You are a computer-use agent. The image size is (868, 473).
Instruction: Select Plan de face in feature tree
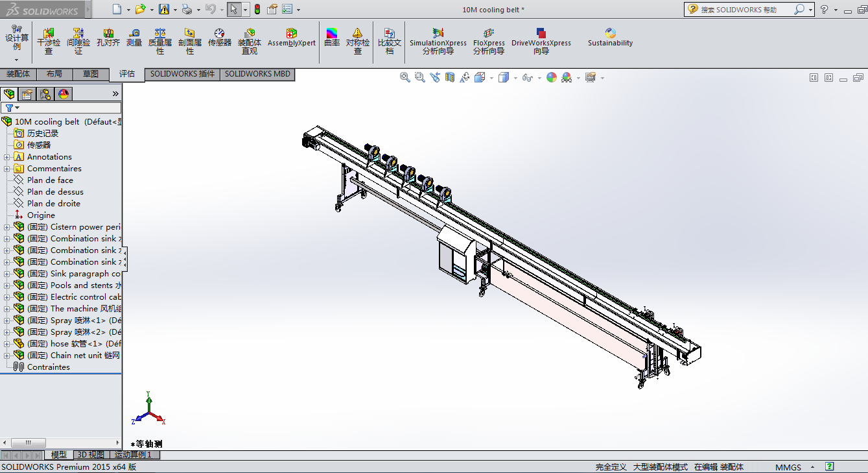click(x=50, y=180)
